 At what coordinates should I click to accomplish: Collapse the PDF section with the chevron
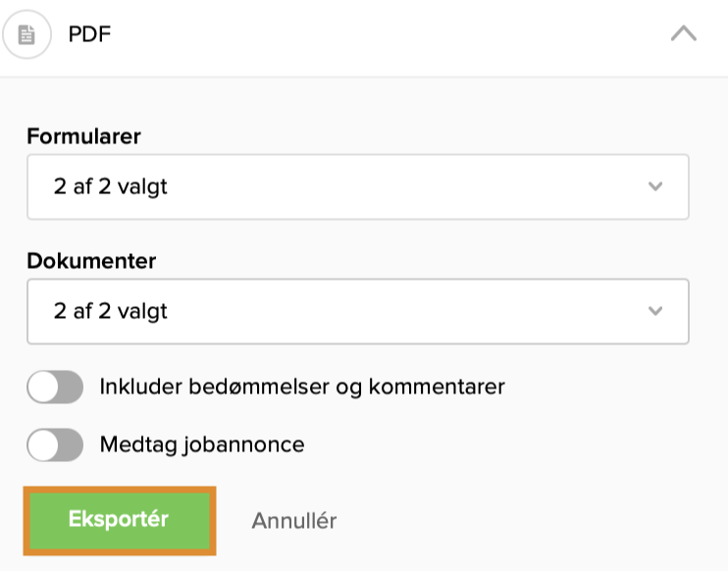coord(683,33)
